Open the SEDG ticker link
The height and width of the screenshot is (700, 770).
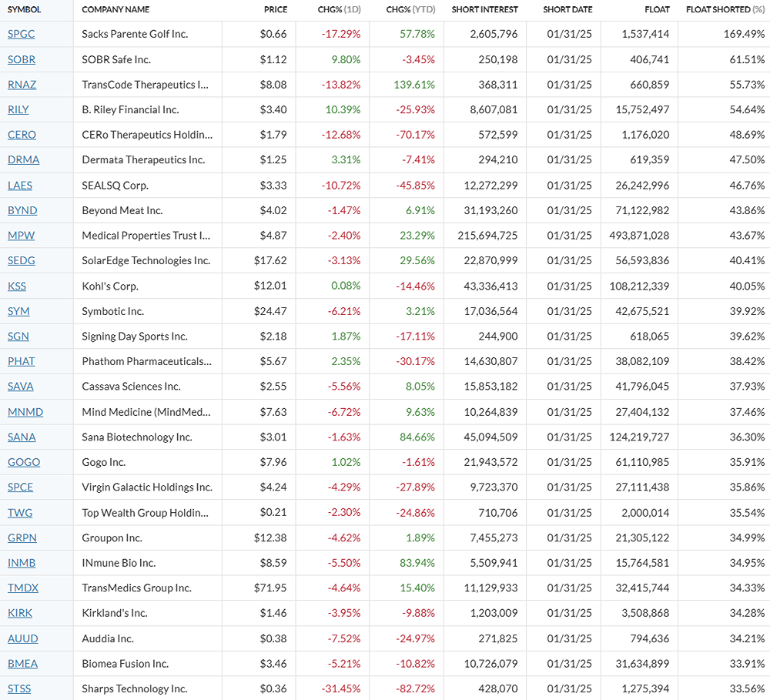[21, 260]
